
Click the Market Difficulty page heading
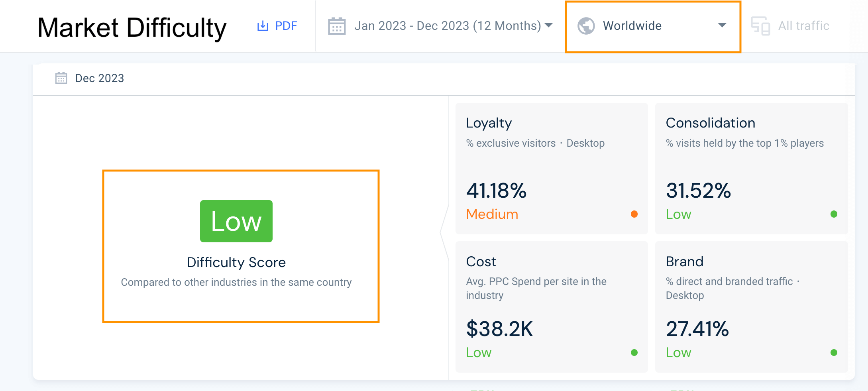[132, 28]
